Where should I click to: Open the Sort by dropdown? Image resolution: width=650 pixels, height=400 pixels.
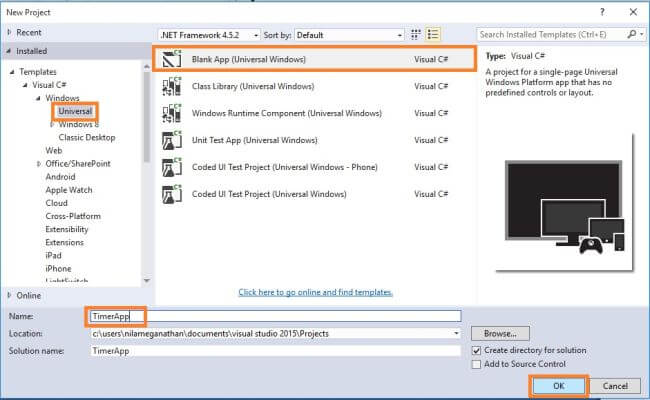[x=349, y=35]
